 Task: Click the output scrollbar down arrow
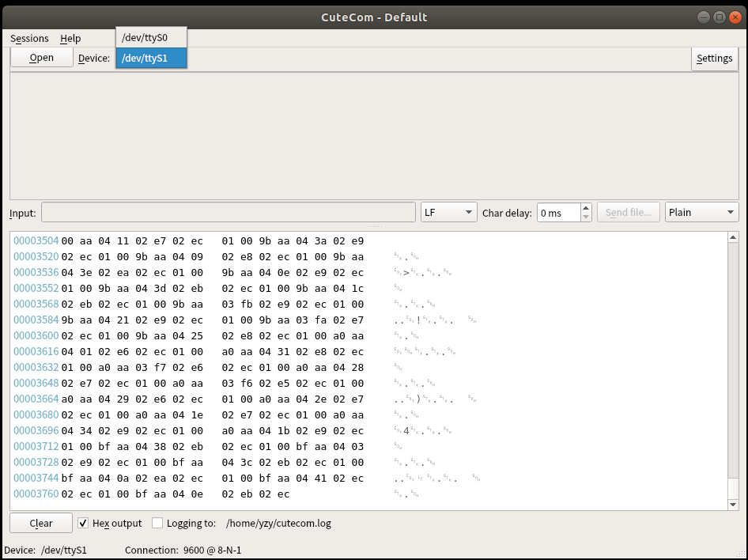click(733, 505)
